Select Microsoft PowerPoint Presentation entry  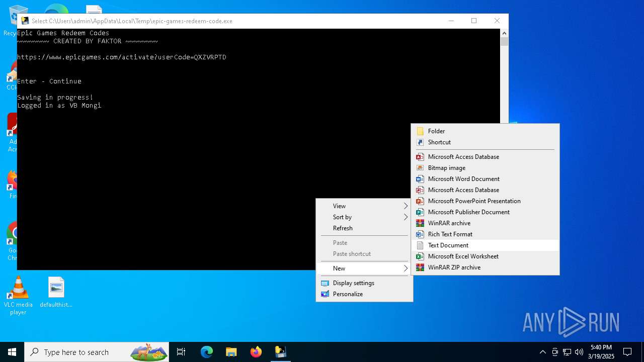point(485,201)
